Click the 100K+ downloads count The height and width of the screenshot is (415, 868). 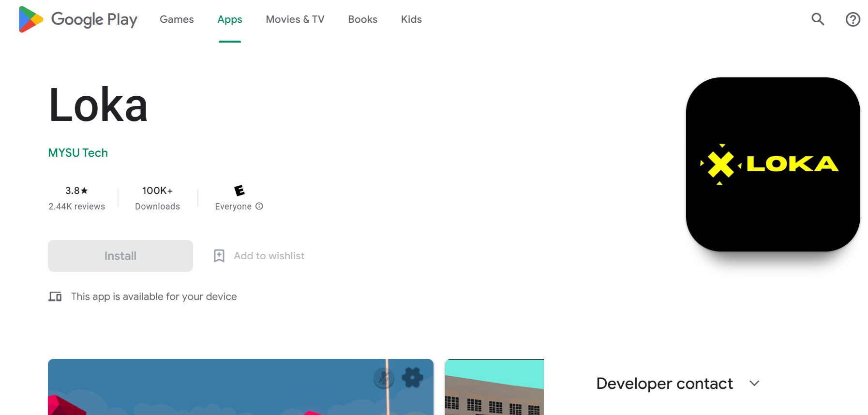157,191
